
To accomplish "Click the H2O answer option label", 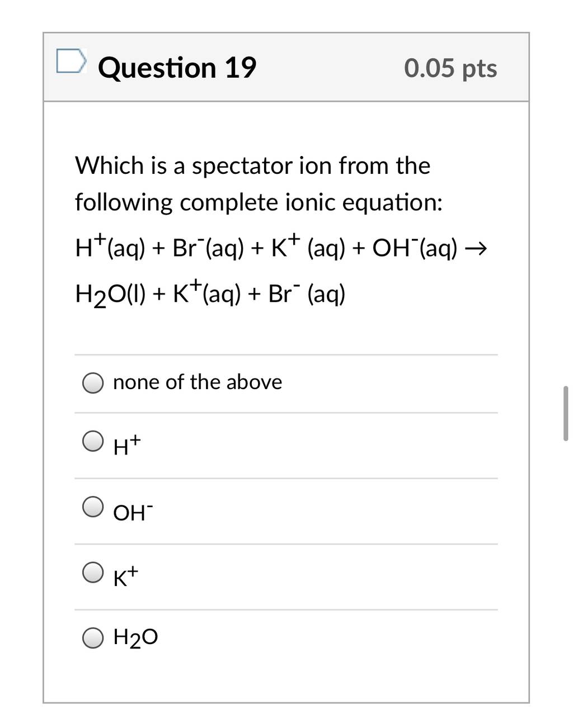I will pyautogui.click(x=135, y=637).
